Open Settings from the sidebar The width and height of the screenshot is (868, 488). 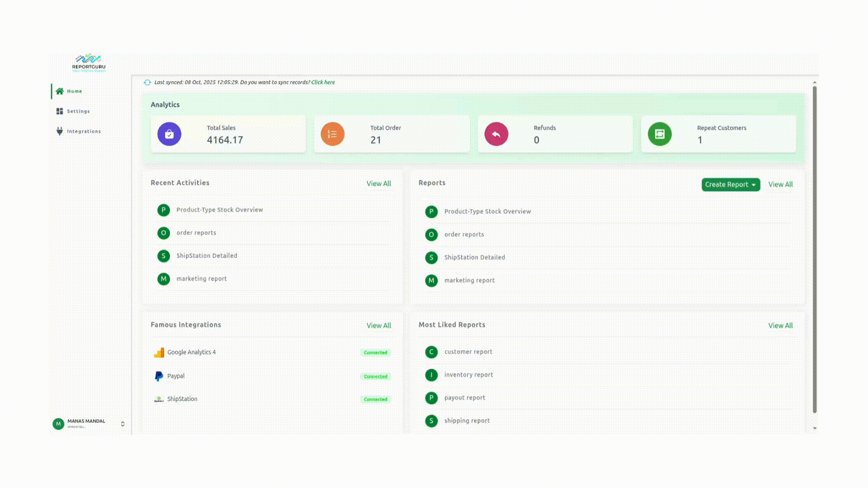click(x=78, y=111)
